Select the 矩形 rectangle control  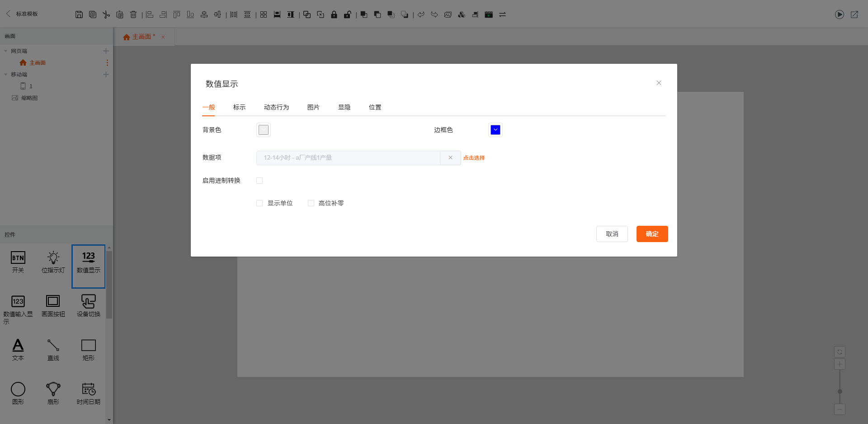click(89, 350)
